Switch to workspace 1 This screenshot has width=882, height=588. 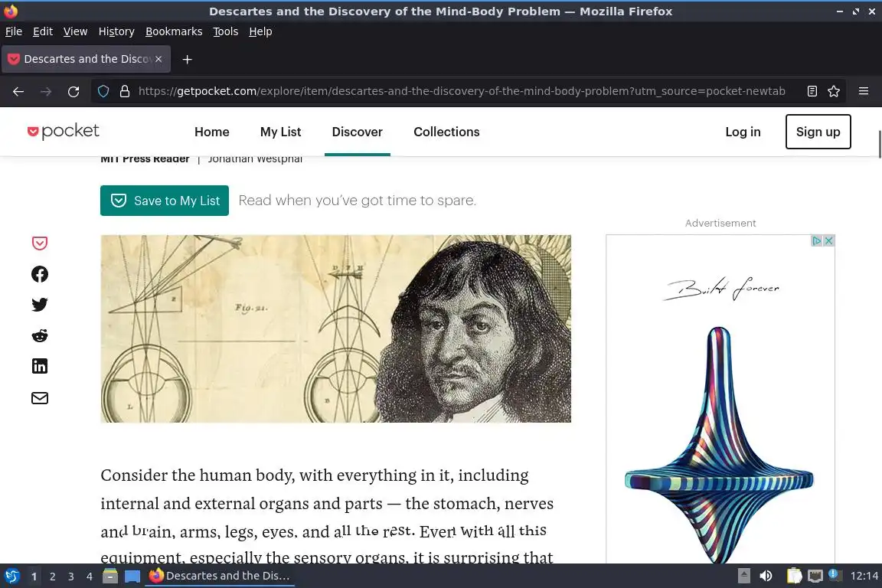pyautogui.click(x=34, y=577)
